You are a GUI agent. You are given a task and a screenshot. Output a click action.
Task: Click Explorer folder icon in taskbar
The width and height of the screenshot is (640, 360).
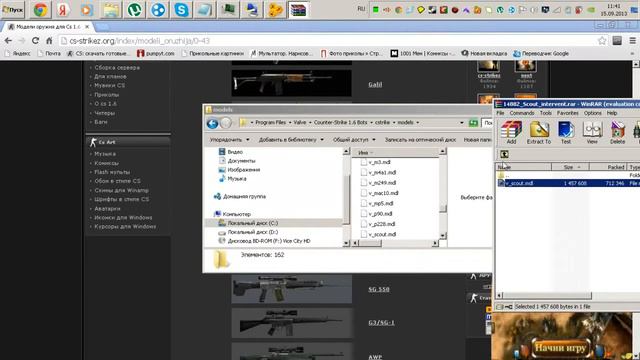[x=111, y=9]
